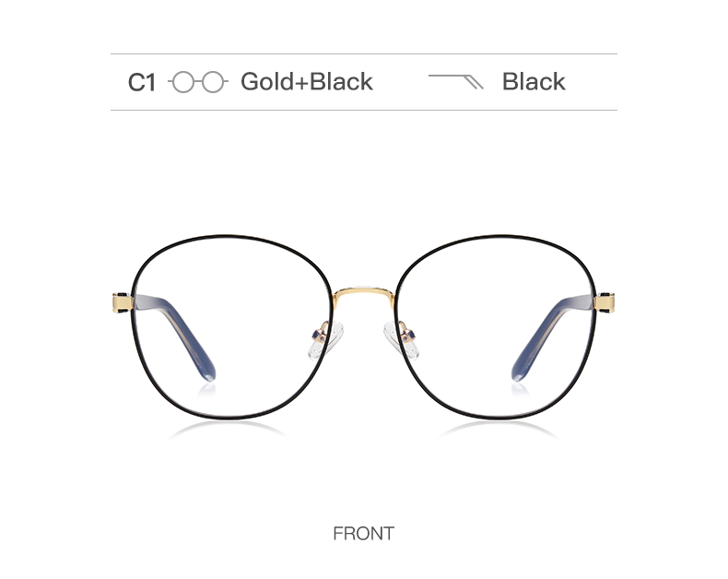Click the right gold hinge piece

point(605,302)
